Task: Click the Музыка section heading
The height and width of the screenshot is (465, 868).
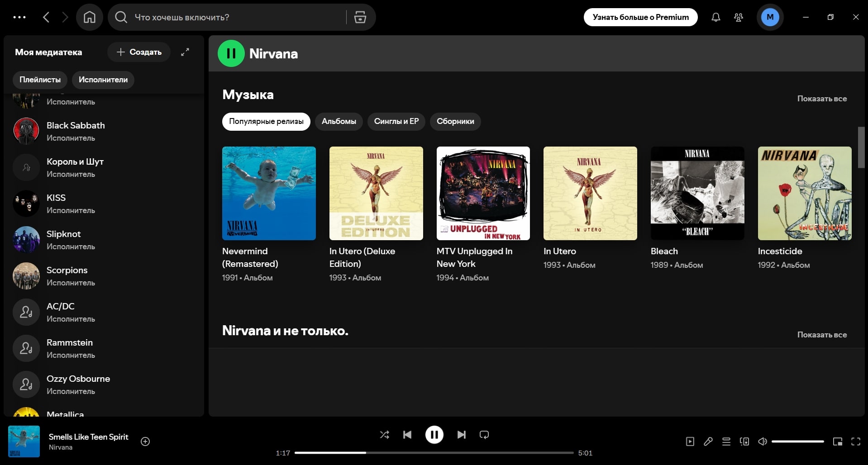Action: [248, 95]
